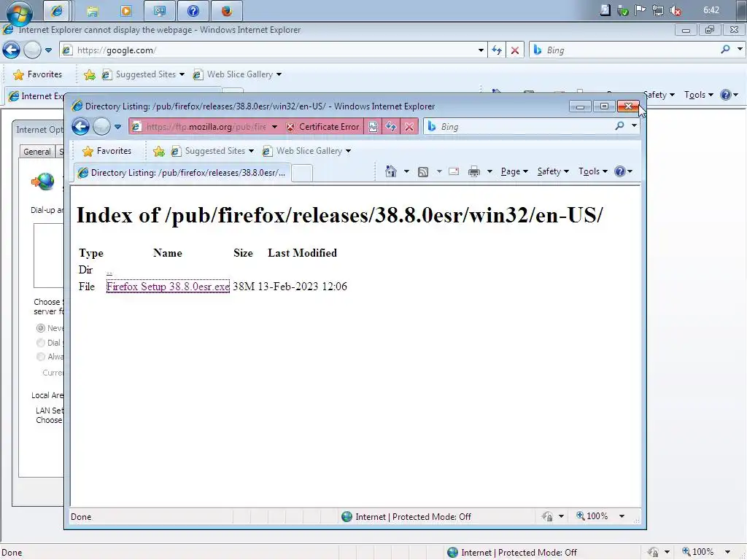Screen dimensions: 747x560
Task: Select the 'Always' radio in Internet Options
Action: tap(41, 357)
